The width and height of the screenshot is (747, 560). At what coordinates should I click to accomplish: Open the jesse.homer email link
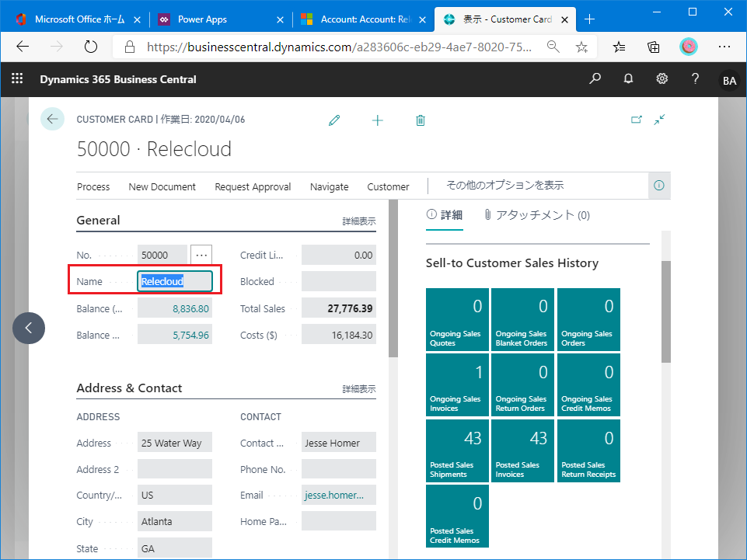334,496
